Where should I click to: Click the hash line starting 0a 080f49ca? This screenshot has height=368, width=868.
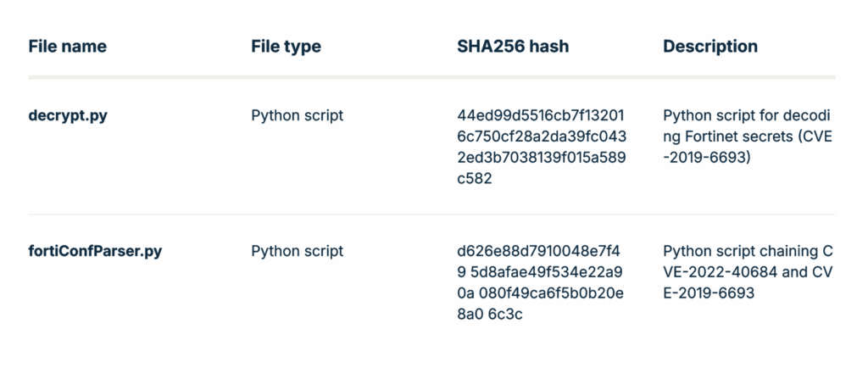pyautogui.click(x=541, y=293)
